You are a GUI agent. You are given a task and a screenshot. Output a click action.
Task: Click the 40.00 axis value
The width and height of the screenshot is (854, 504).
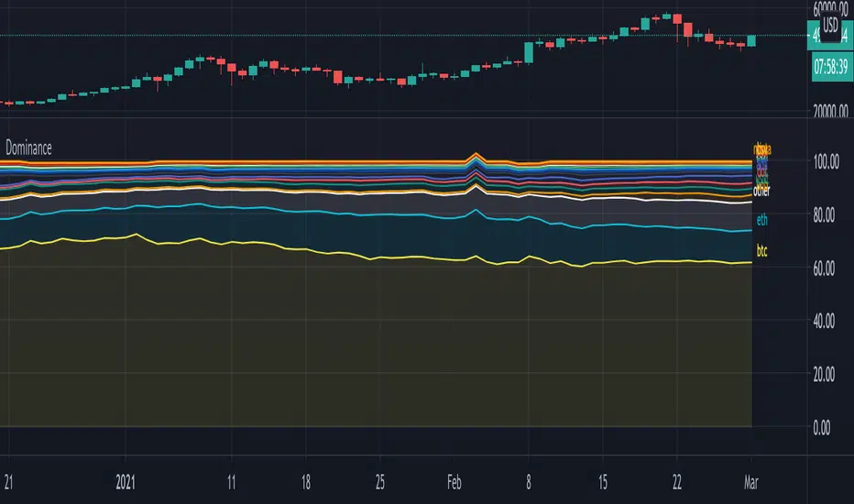point(824,321)
